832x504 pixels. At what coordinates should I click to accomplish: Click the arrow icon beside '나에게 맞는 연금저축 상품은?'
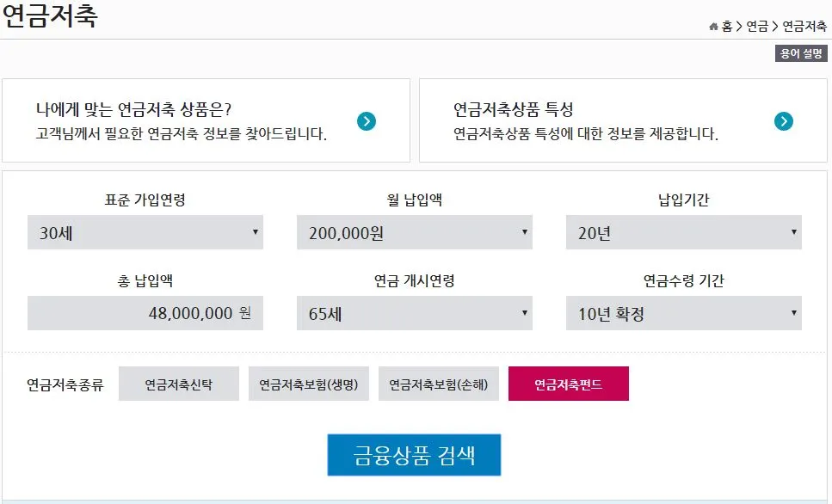(366, 121)
